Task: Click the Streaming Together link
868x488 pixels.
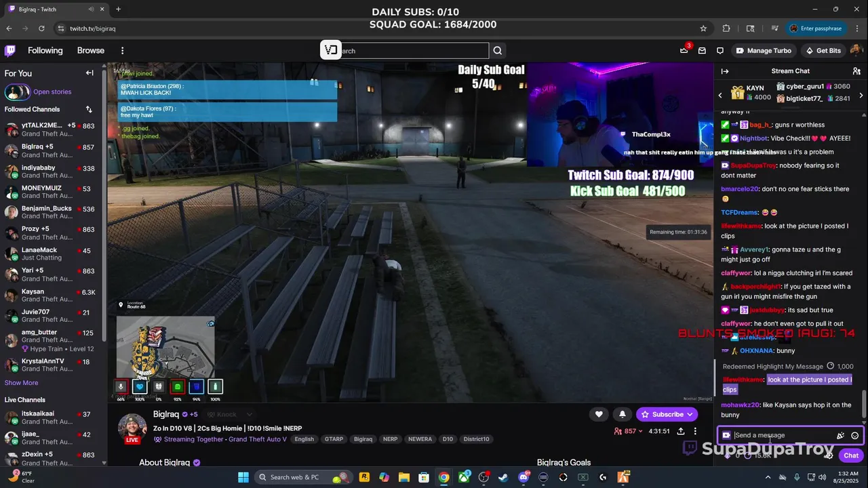Action: click(193, 439)
